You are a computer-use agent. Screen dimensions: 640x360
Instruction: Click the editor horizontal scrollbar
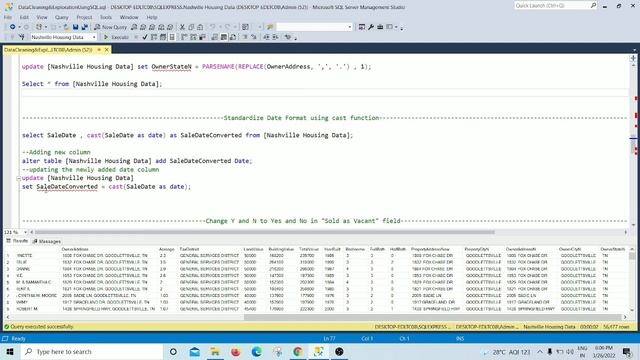pyautogui.click(x=264, y=232)
